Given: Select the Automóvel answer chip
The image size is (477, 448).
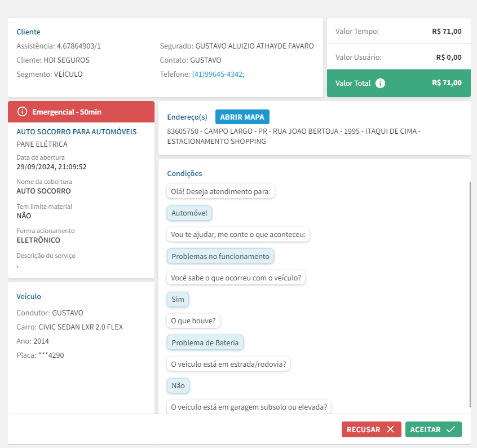Looking at the screenshot, I should point(189,213).
